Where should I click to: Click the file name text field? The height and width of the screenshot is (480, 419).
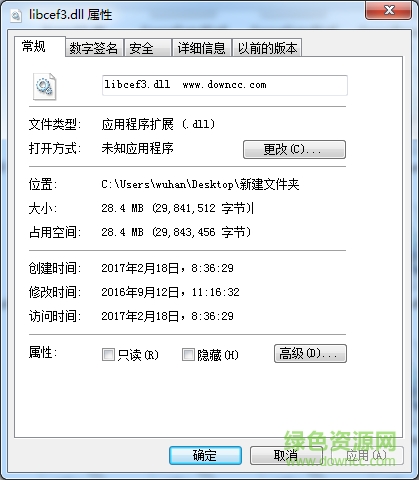[225, 85]
